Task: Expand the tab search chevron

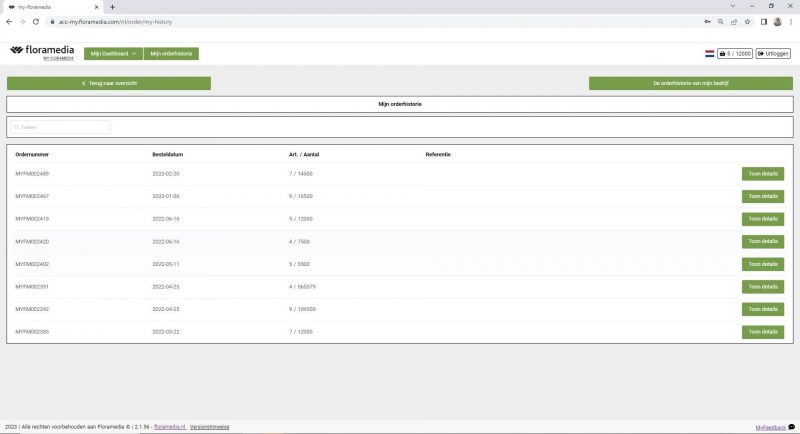Action: [734, 6]
